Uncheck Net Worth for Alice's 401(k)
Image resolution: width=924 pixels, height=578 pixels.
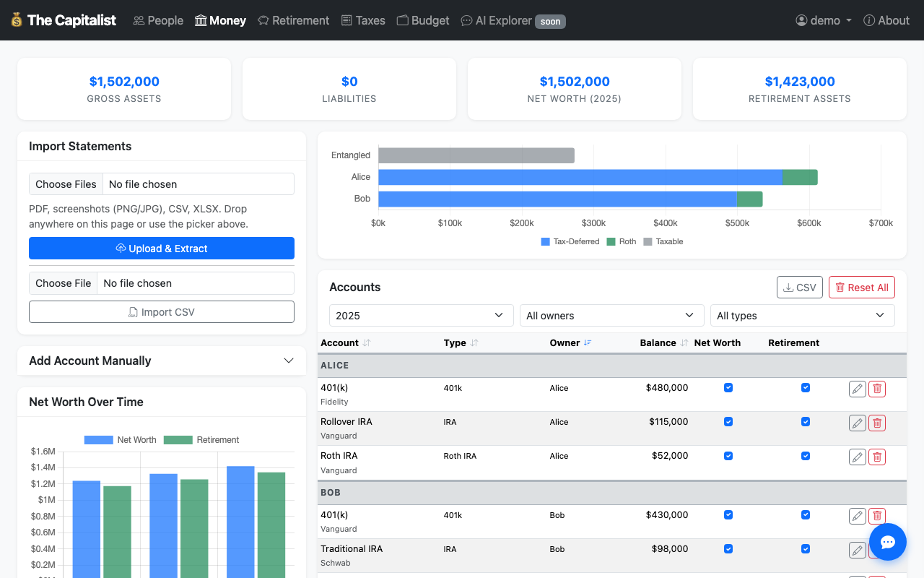point(728,388)
